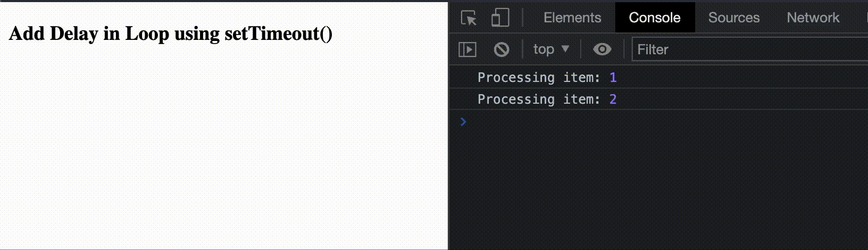
Task: Open the top JavaScript context dropdown
Action: (x=544, y=49)
